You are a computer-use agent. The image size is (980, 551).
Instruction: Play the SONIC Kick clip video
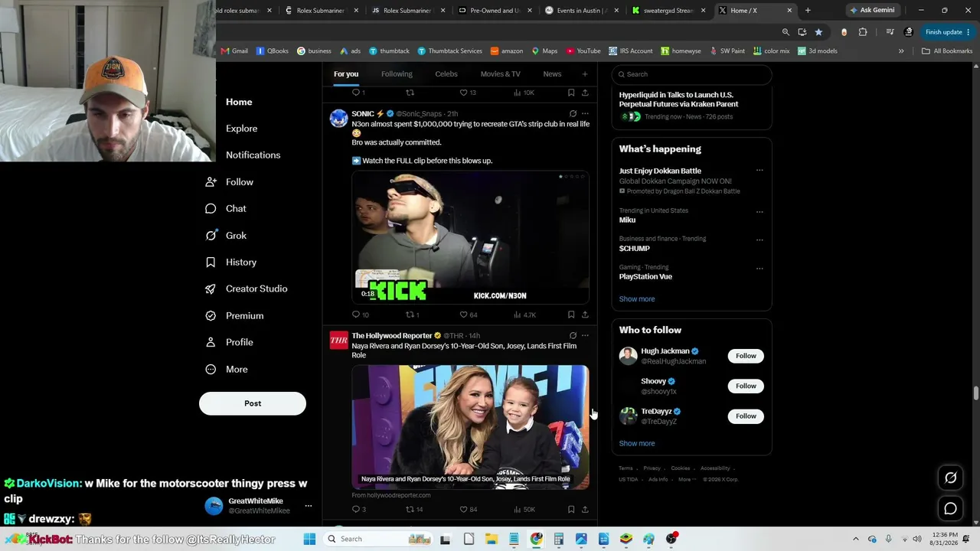(x=470, y=237)
